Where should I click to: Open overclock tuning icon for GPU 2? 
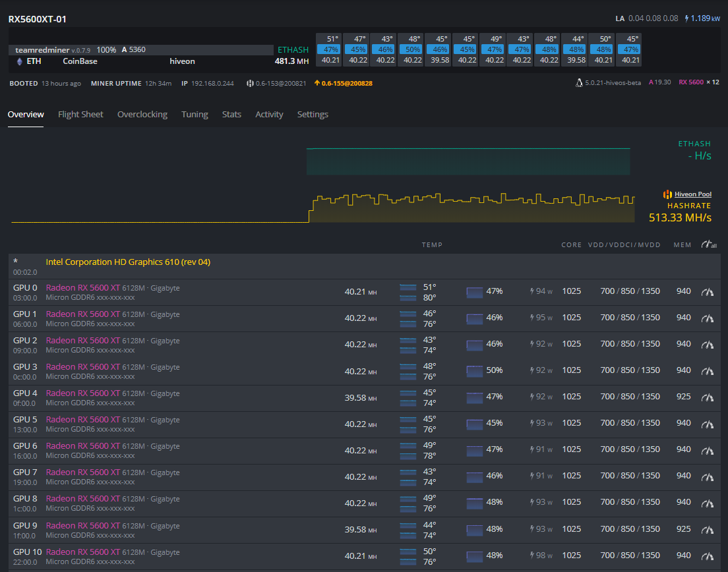707,345
